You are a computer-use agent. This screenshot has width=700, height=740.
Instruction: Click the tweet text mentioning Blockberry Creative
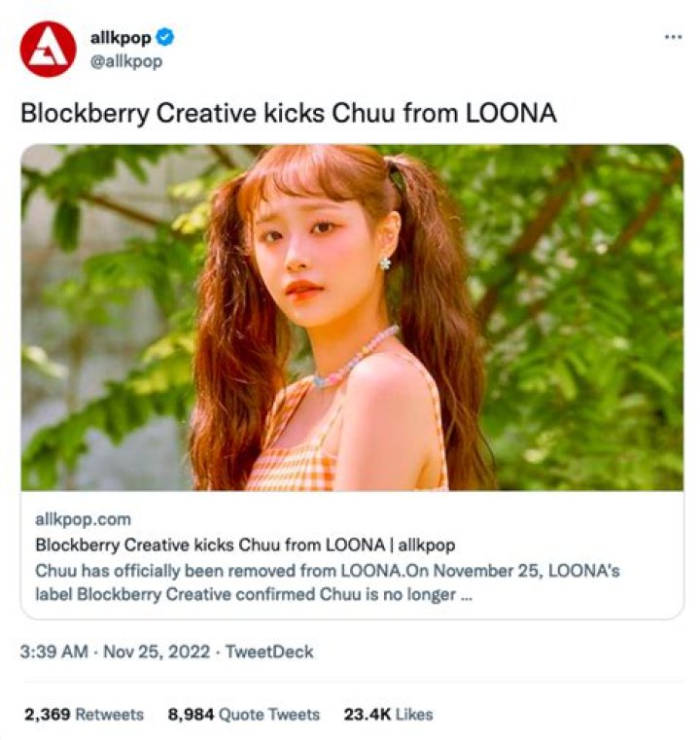click(288, 113)
